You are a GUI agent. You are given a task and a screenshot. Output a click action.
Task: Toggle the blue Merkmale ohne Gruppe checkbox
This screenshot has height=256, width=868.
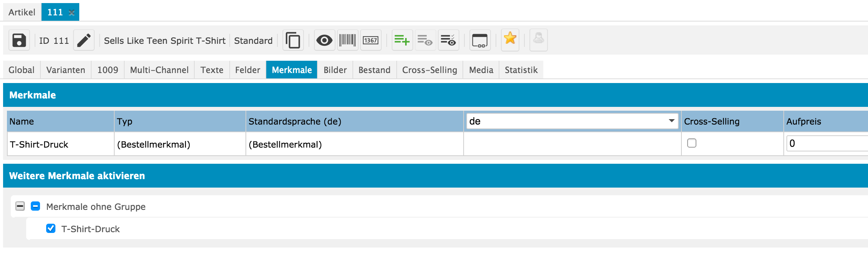click(35, 206)
